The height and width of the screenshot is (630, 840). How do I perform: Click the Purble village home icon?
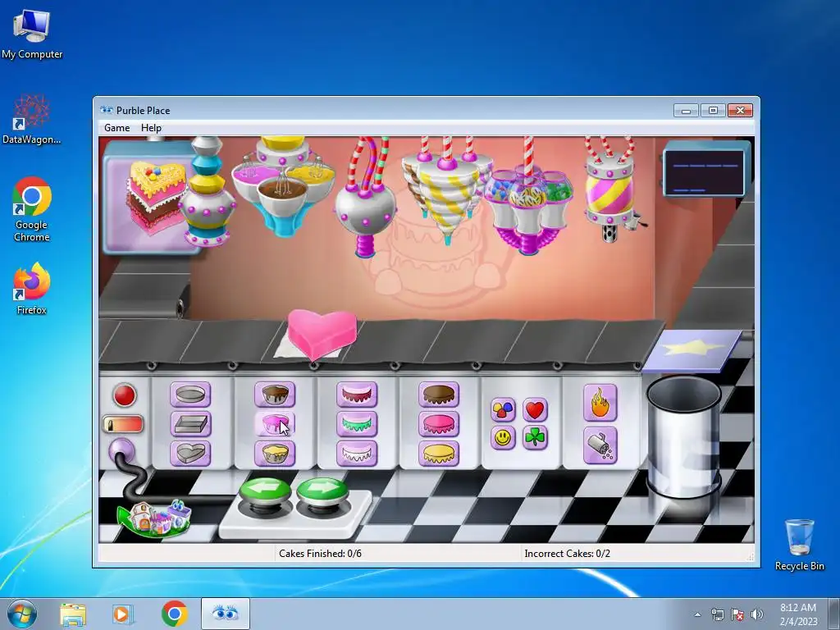point(155,518)
